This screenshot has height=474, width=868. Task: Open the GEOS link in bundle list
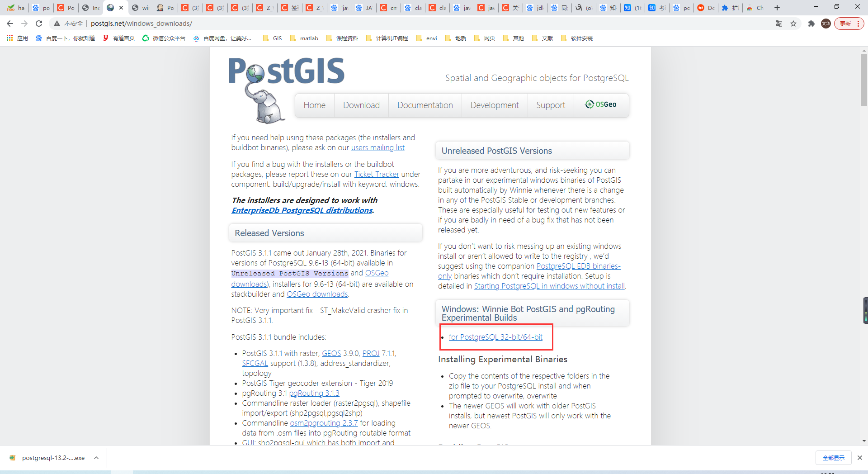pos(331,354)
